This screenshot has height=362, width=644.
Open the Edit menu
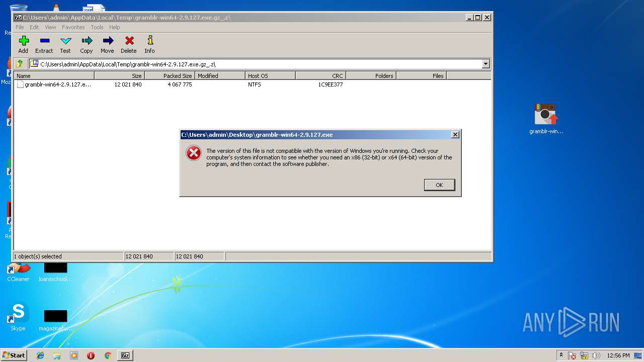(x=34, y=27)
